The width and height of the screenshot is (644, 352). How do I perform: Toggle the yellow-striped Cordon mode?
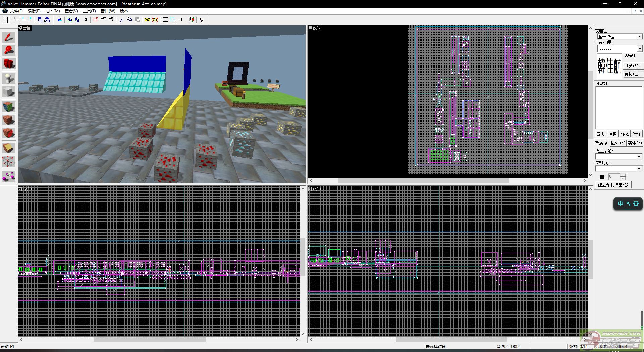point(147,20)
